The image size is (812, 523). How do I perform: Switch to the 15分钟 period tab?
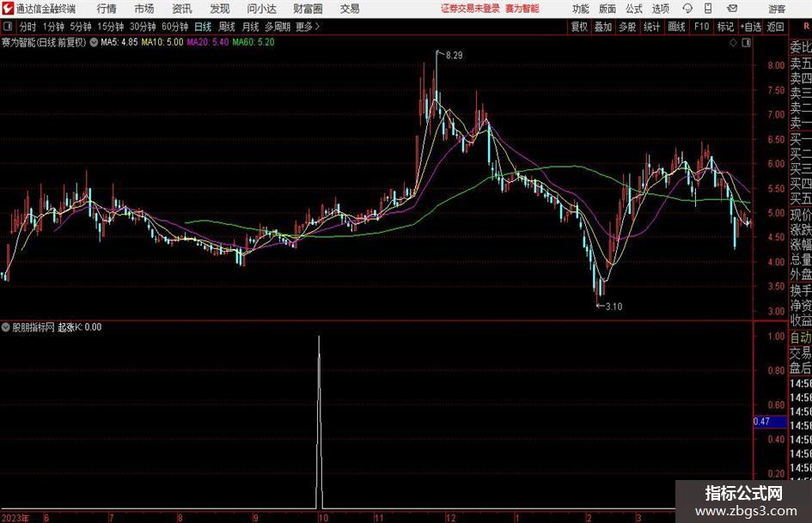pos(111,27)
